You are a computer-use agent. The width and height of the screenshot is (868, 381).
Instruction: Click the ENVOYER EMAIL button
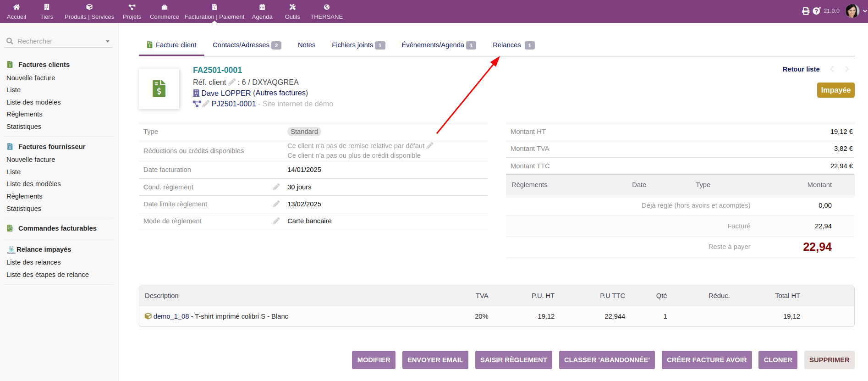(x=435, y=360)
